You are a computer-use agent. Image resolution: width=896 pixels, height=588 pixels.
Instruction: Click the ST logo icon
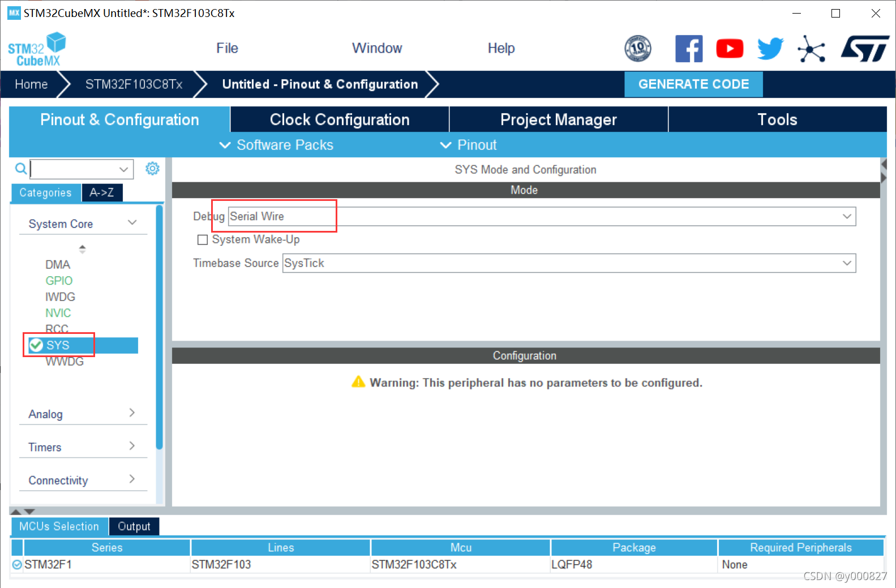click(865, 49)
